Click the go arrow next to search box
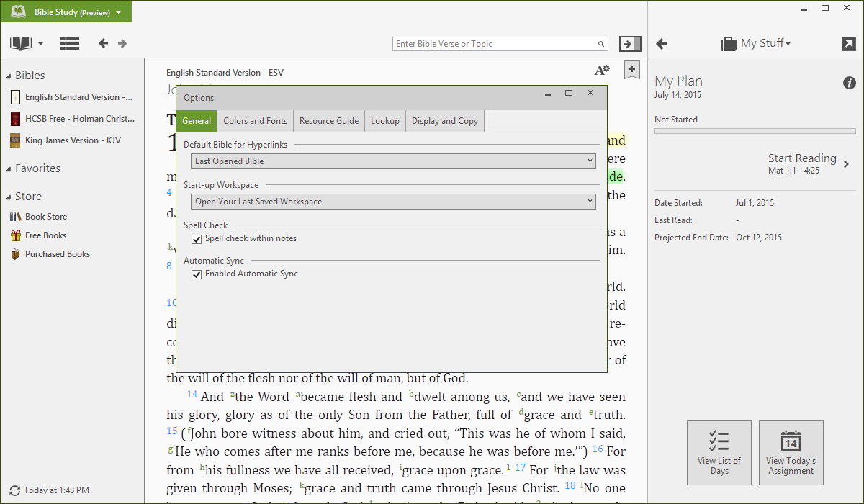Screen dimensions: 864x504 point(630,44)
